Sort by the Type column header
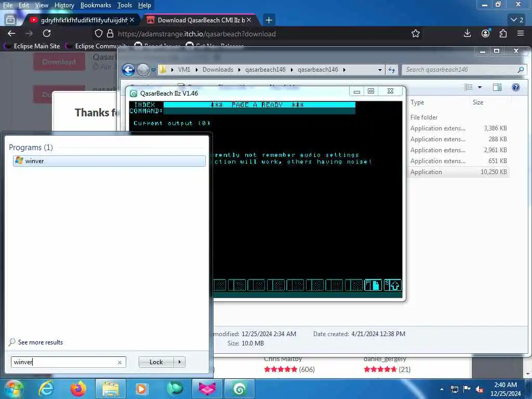532x399 pixels. coord(417,102)
